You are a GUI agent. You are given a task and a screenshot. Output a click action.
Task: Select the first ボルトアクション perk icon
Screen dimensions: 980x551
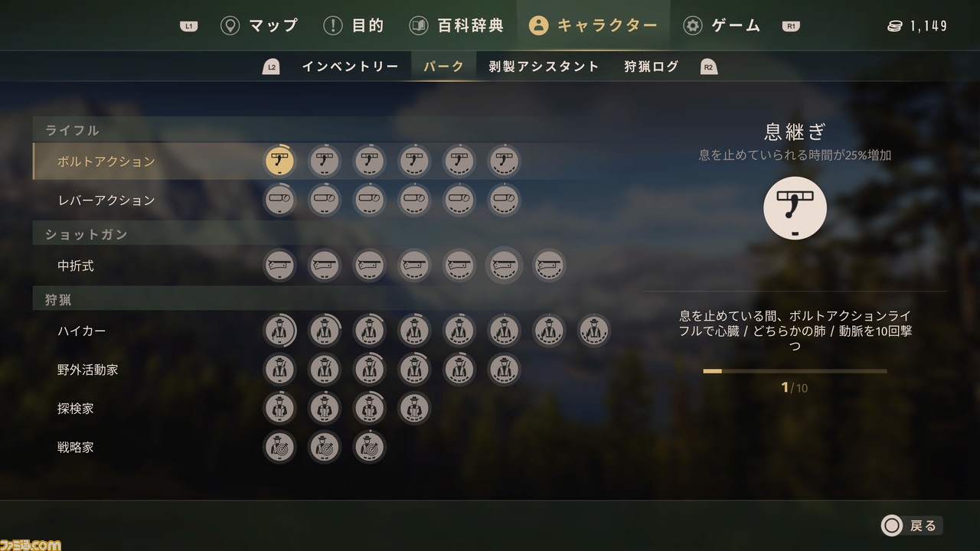[x=279, y=161]
